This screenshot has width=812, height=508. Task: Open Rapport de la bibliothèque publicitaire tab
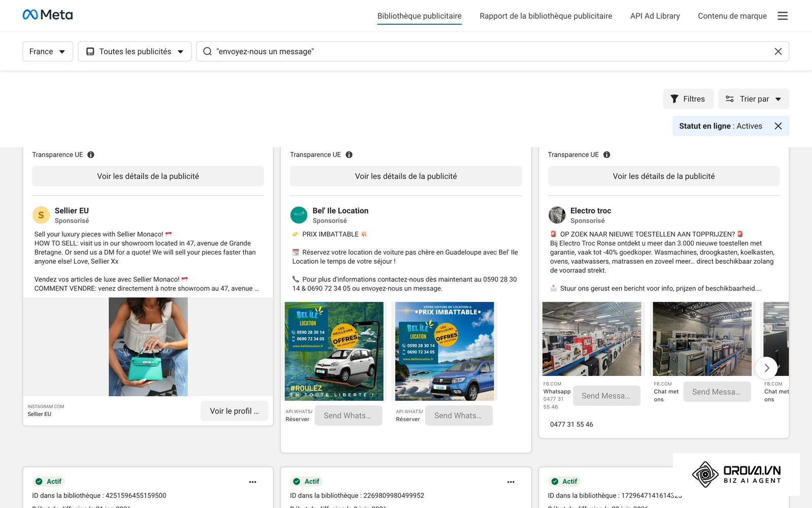click(x=546, y=16)
